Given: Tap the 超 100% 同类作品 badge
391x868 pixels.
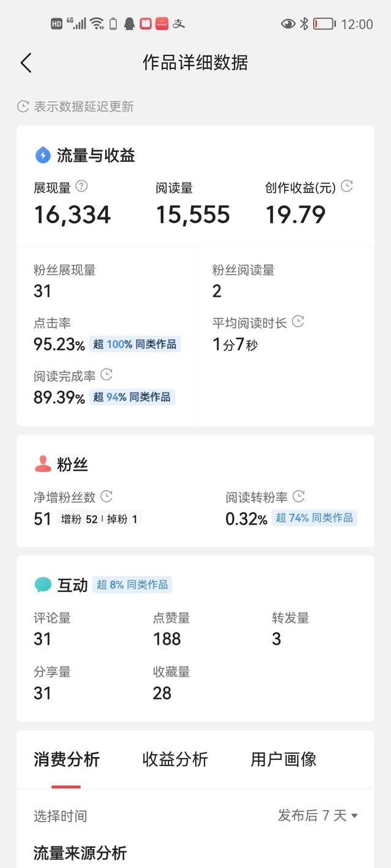Looking at the screenshot, I should (x=135, y=344).
